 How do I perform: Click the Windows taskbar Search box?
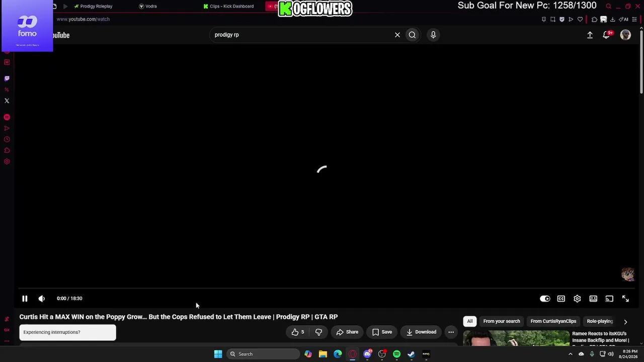point(262,354)
